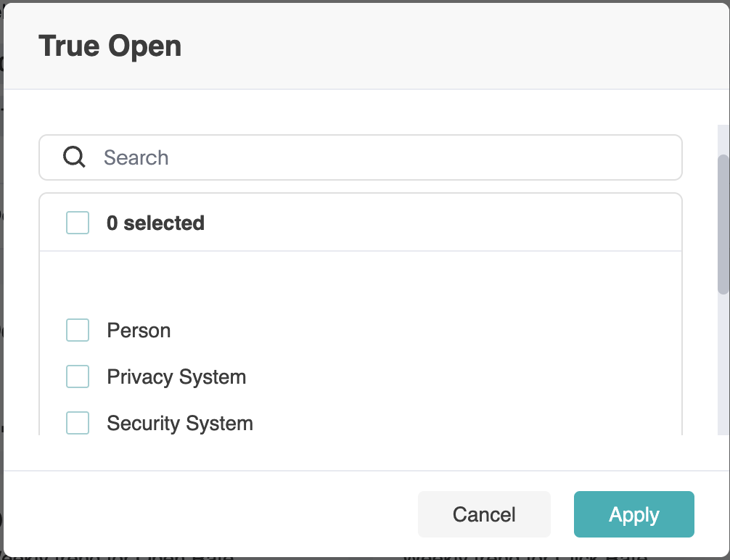This screenshot has height=560, width=730.
Task: Choose the Security System label text
Action: (180, 424)
